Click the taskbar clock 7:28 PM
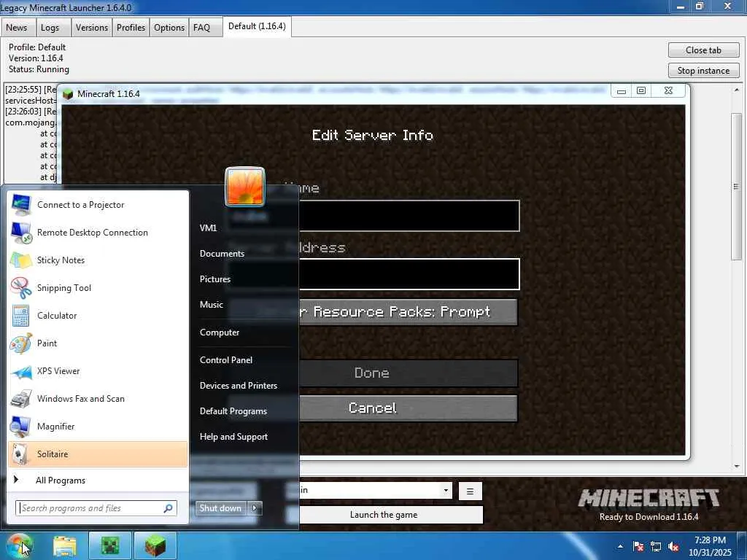The image size is (747, 560). point(711,540)
